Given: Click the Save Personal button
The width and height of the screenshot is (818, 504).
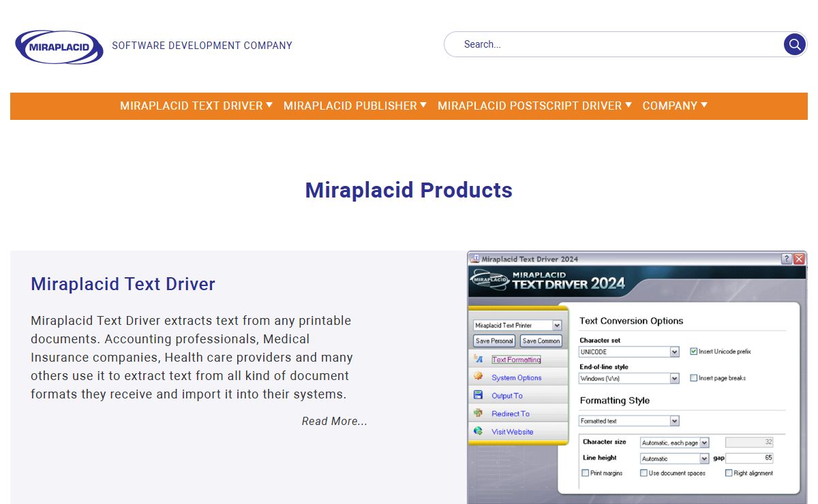Looking at the screenshot, I should pos(494,341).
